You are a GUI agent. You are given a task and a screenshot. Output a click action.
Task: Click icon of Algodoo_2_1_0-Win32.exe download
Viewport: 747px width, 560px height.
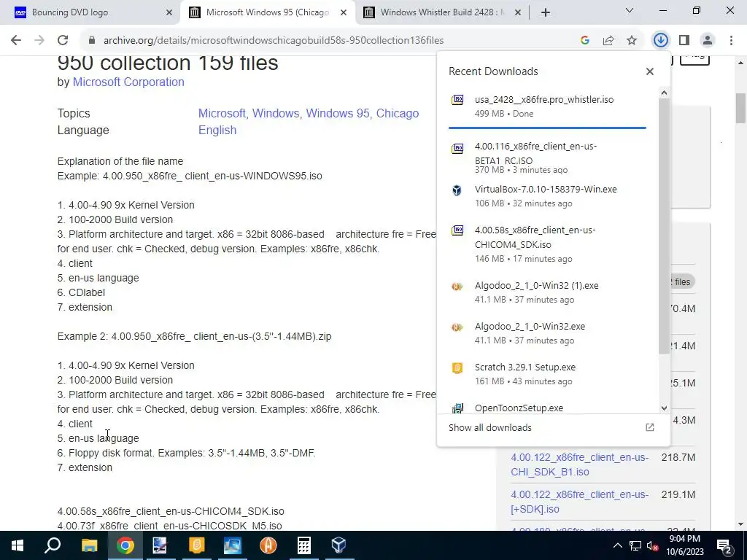point(457,327)
